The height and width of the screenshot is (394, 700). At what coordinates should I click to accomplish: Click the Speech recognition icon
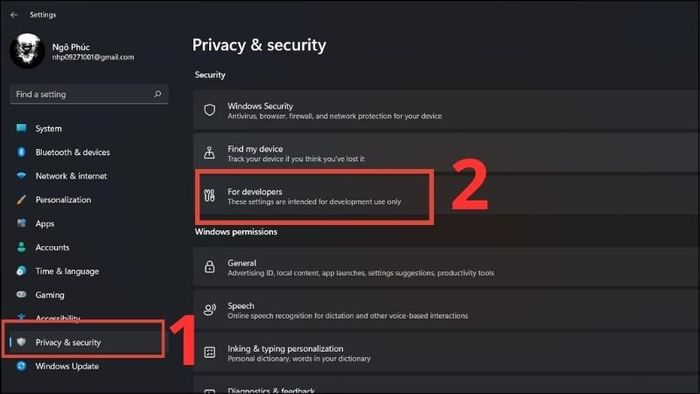point(209,310)
